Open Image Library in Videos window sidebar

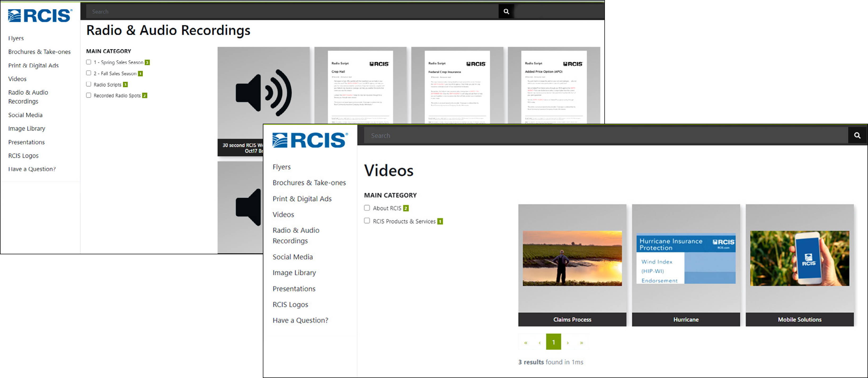[295, 273]
